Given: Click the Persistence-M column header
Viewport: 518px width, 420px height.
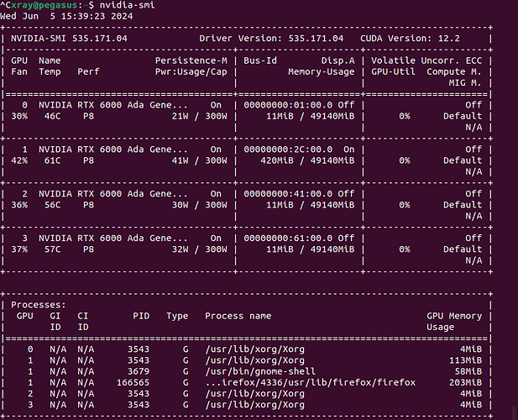Looking at the screenshot, I should pos(191,60).
